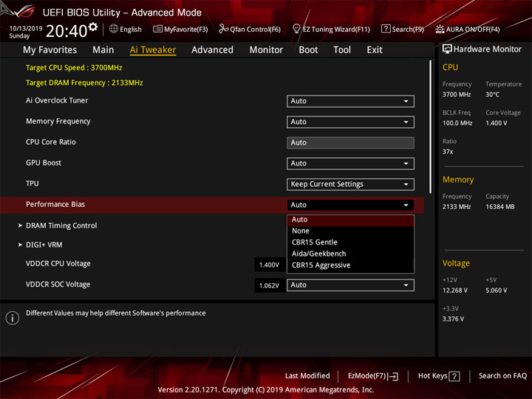Open the Monitor tab
The image size is (532, 399).
(x=266, y=50)
